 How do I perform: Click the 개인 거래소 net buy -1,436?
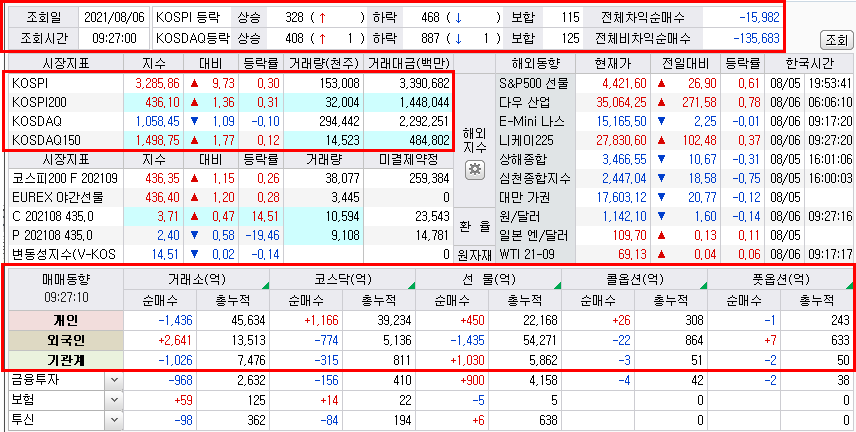[175, 321]
